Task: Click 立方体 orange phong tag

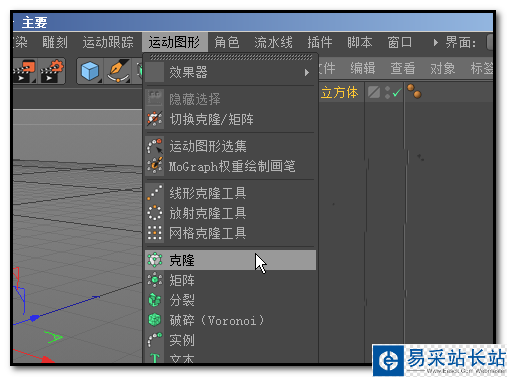Action: (414, 91)
